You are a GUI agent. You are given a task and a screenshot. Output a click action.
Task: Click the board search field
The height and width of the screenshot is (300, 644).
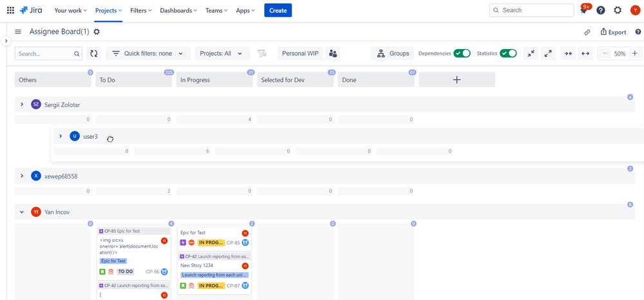pyautogui.click(x=49, y=54)
